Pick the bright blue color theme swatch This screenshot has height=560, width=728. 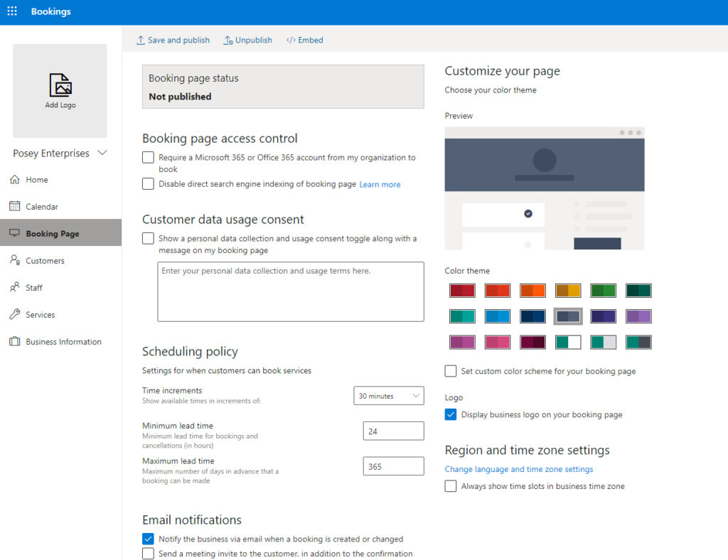pyautogui.click(x=497, y=316)
